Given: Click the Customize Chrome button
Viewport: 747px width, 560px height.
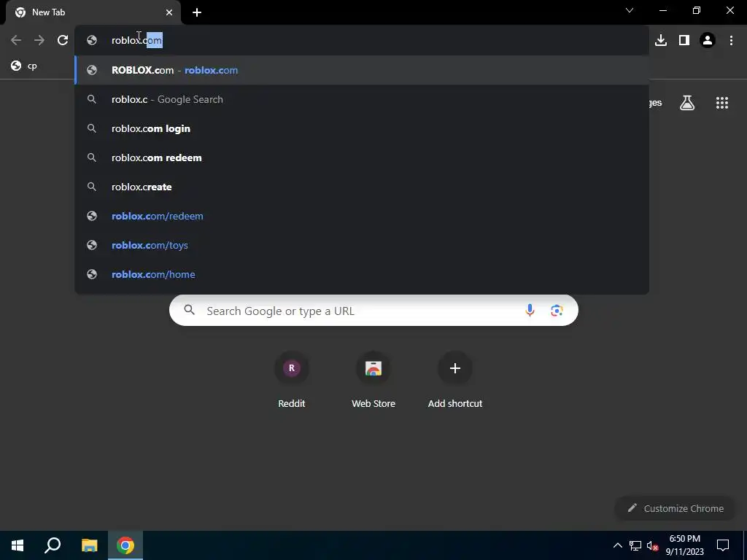Looking at the screenshot, I should tap(676, 508).
